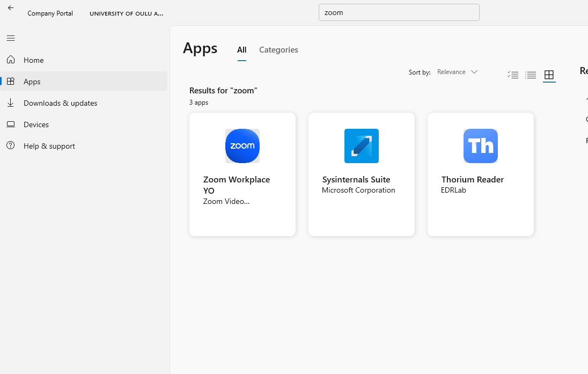Switch to tile grid view
Viewport: 588px width, 374px height.
(549, 75)
